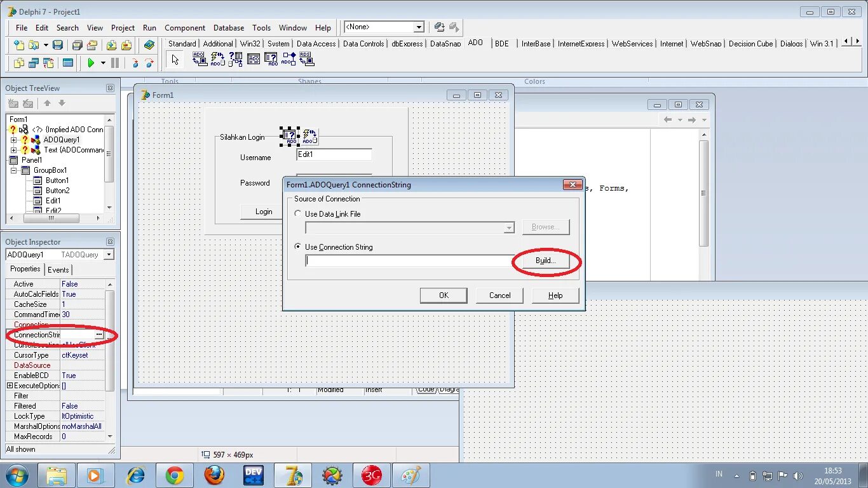The width and height of the screenshot is (868, 488).
Task: Open Object Inspector component selector dropdown
Action: pyautogui.click(x=109, y=255)
